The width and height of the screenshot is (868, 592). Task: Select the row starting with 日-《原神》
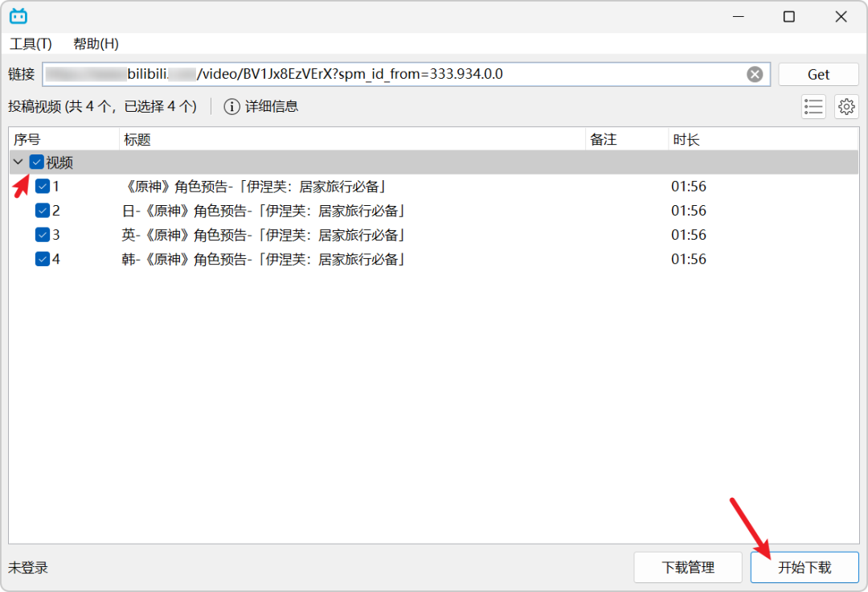click(x=434, y=211)
